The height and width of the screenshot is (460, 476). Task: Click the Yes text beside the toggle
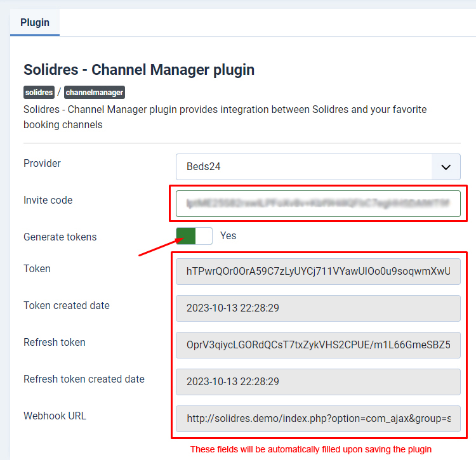point(228,236)
